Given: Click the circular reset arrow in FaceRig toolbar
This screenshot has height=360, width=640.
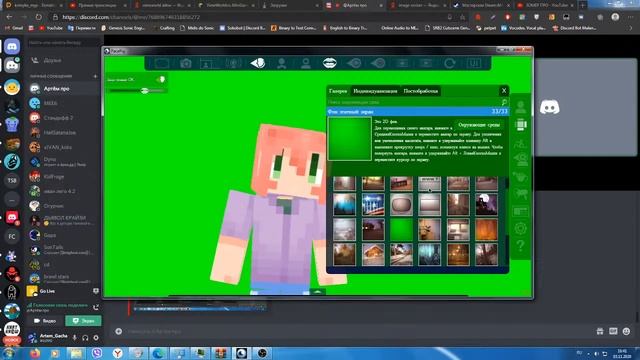Looking at the screenshot, I should 450,63.
